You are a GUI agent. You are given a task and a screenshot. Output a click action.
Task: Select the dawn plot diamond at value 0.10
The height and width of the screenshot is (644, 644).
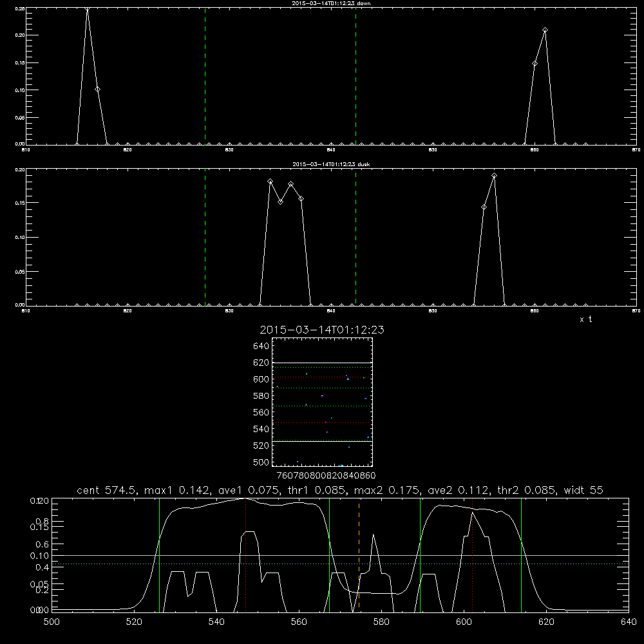pyautogui.click(x=97, y=90)
